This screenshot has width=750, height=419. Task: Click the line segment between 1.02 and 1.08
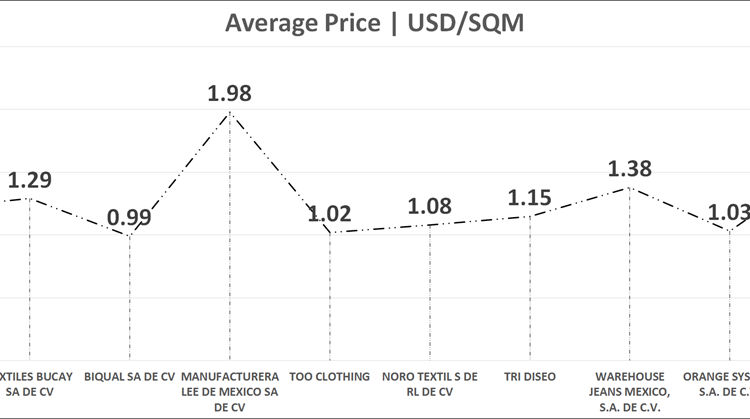[380, 228]
